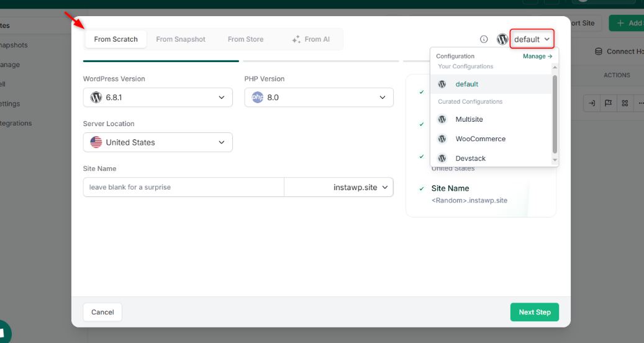Click the WordPress icon in the version field

pos(96,98)
